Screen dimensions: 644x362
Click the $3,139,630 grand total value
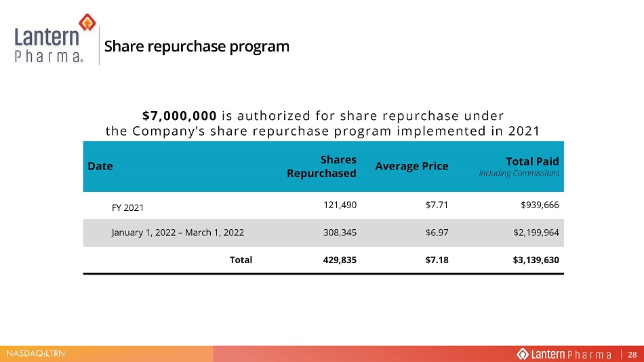(x=536, y=260)
